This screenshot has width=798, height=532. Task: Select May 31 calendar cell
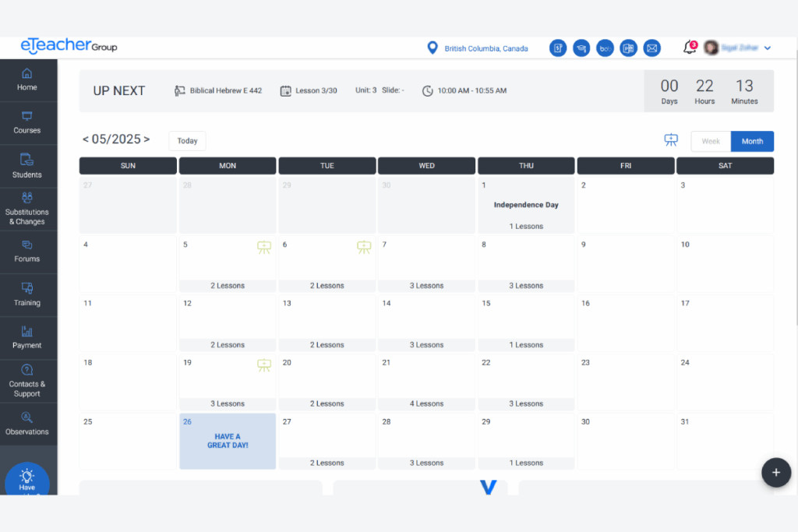tap(726, 441)
